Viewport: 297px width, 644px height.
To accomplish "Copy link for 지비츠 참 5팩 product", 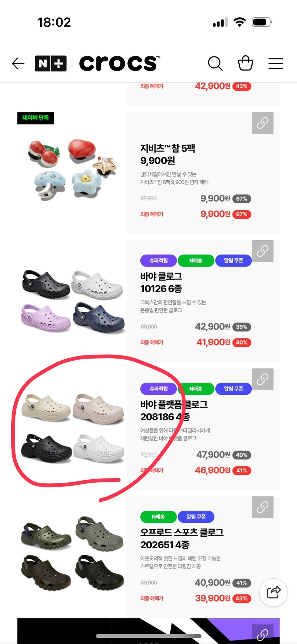I will [263, 123].
